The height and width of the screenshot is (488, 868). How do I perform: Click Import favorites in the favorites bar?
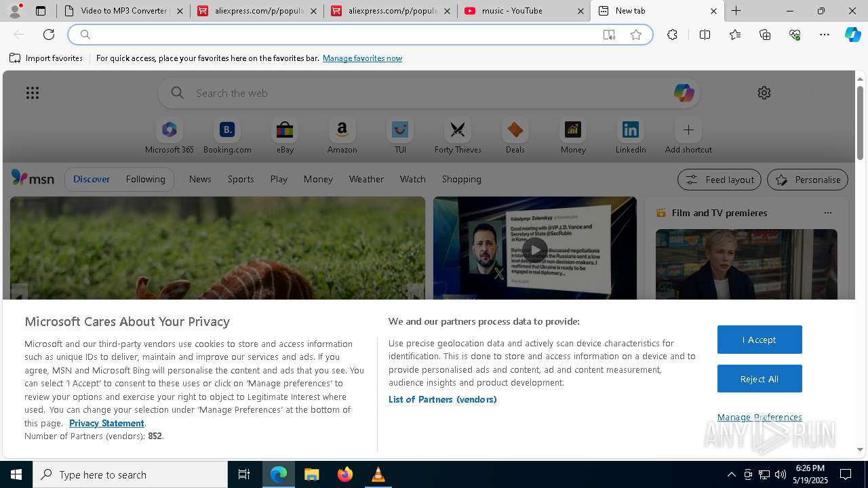tap(46, 58)
